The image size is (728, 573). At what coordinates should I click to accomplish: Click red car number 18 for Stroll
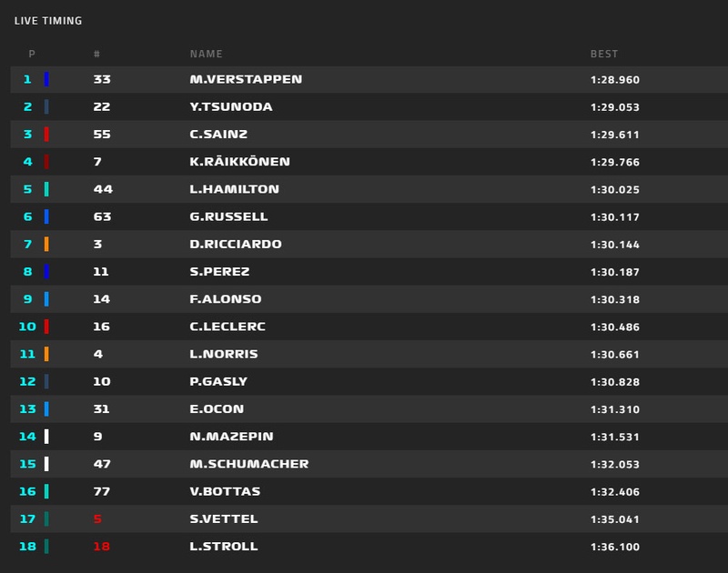point(100,547)
